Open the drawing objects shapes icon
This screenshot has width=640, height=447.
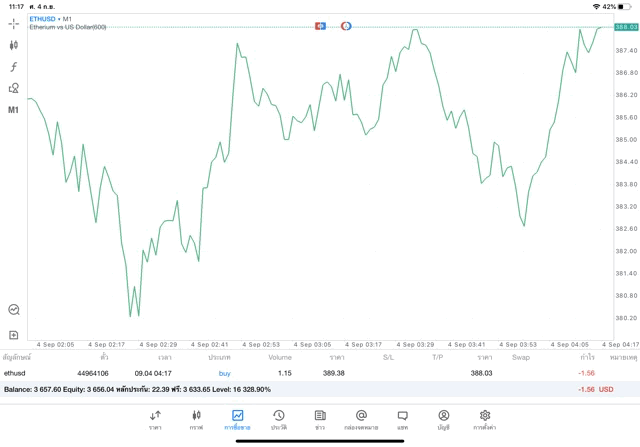coord(14,88)
